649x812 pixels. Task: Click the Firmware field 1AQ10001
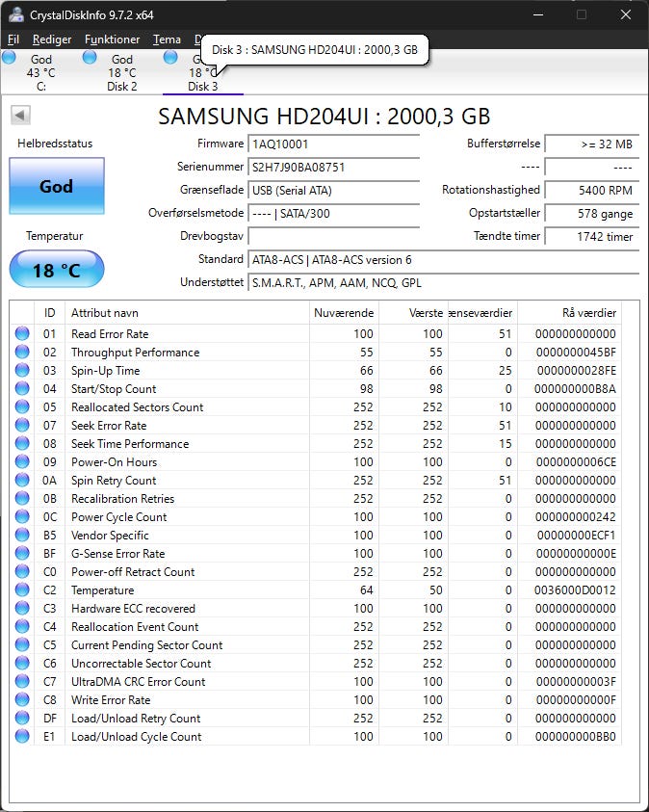(x=334, y=144)
